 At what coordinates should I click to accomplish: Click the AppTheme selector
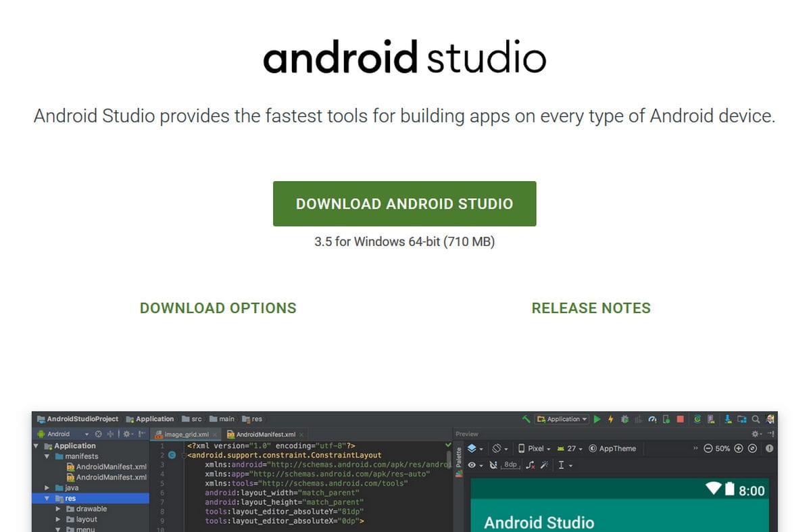click(x=612, y=448)
